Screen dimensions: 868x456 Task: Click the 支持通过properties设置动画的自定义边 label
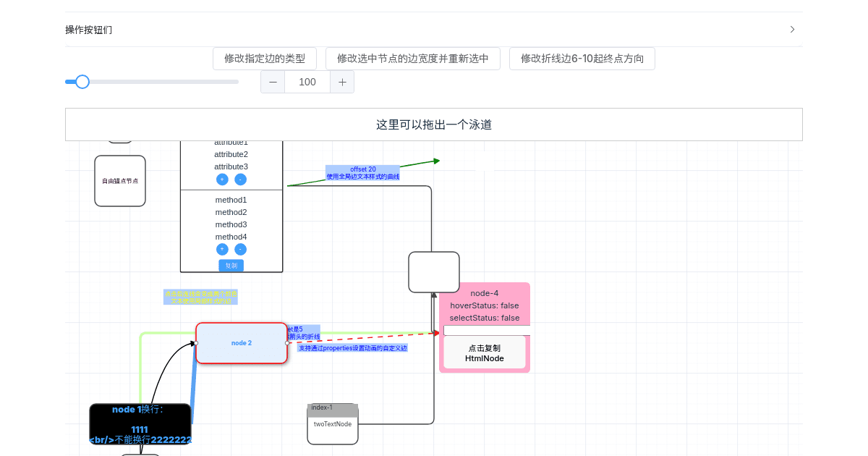click(x=353, y=348)
